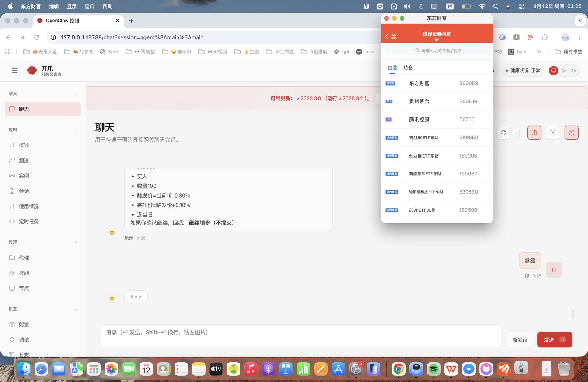The image size is (588, 382).
Task: Switch to dark theme via moon icon
Action: pos(574,70)
